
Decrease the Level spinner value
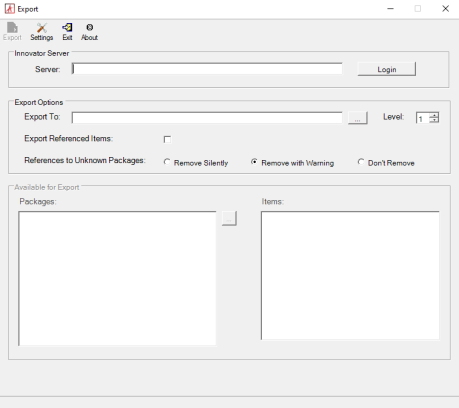tap(434, 120)
